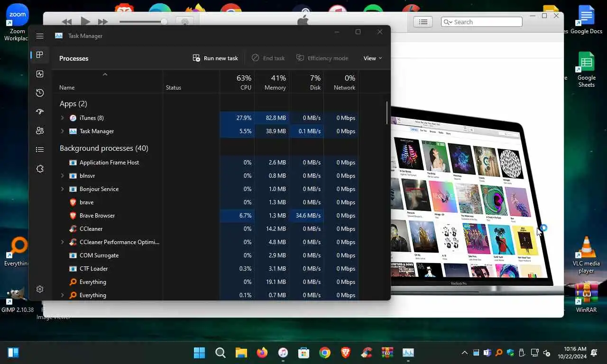Viewport: 607px width, 364px height.
Task: Open Google Sheets desktop shortcut
Action: [x=586, y=70]
